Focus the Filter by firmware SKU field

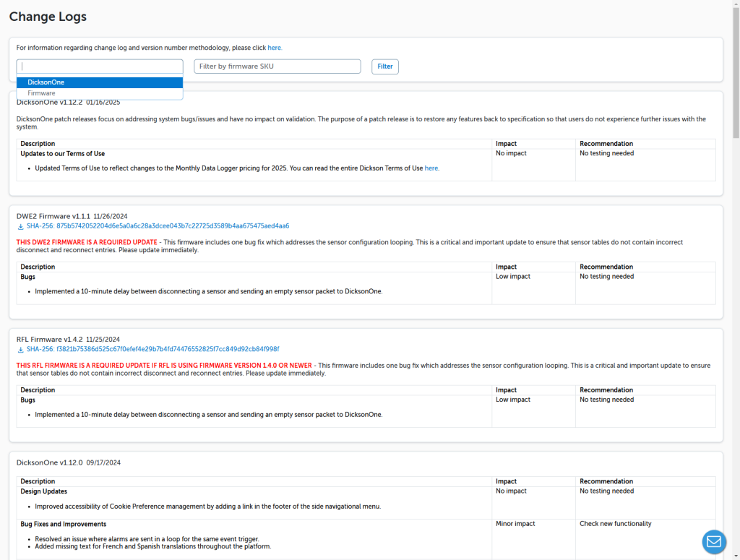click(277, 66)
